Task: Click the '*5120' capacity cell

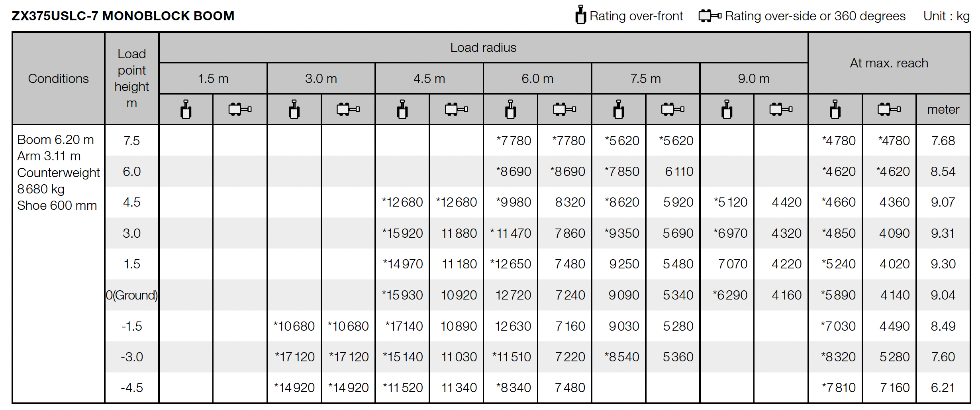Action: point(730,202)
